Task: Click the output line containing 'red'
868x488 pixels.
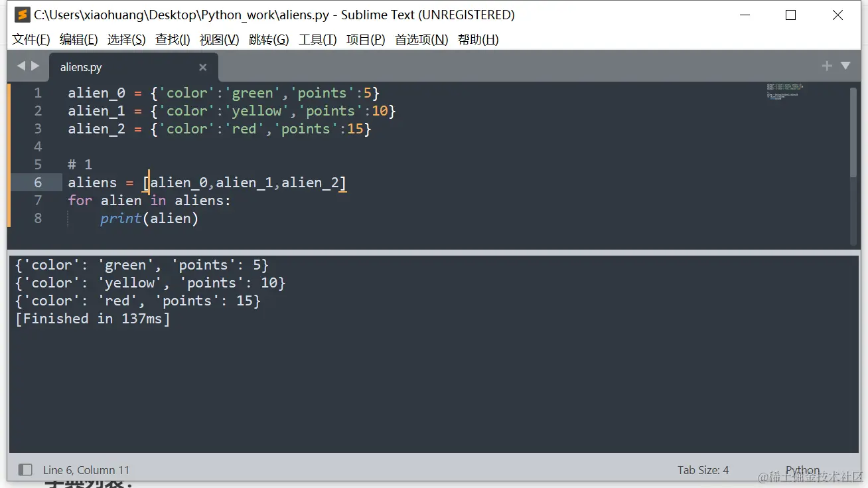Action: (137, 301)
